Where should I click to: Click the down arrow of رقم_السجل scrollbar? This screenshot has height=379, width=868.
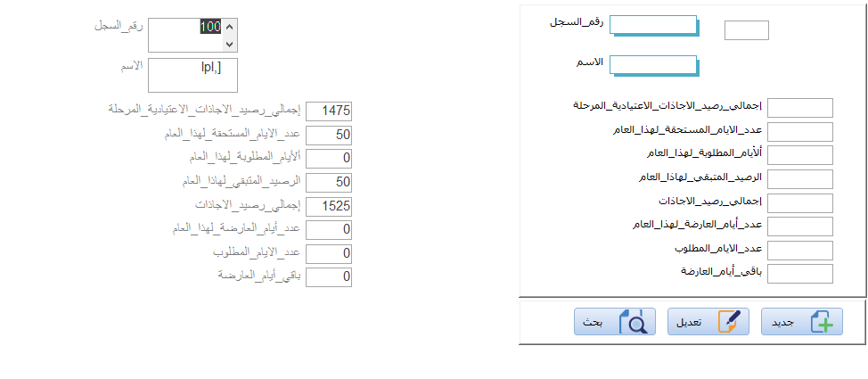click(230, 44)
